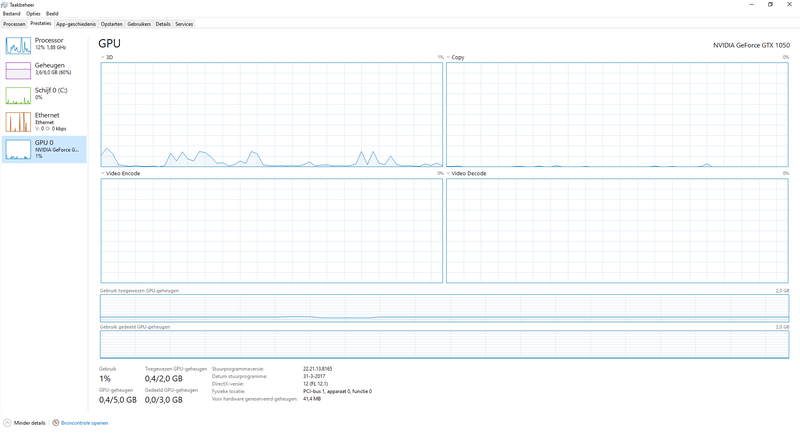Image resolution: width=800 pixels, height=433 pixels.
Task: Click the Broncontrole resource monitor icon
Action: (x=56, y=423)
